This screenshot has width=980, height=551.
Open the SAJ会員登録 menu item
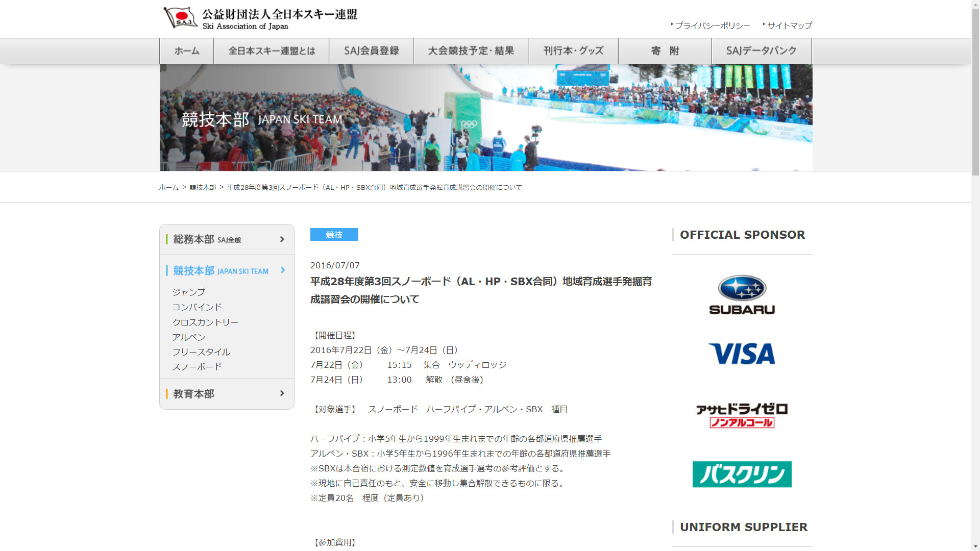[x=371, y=51]
